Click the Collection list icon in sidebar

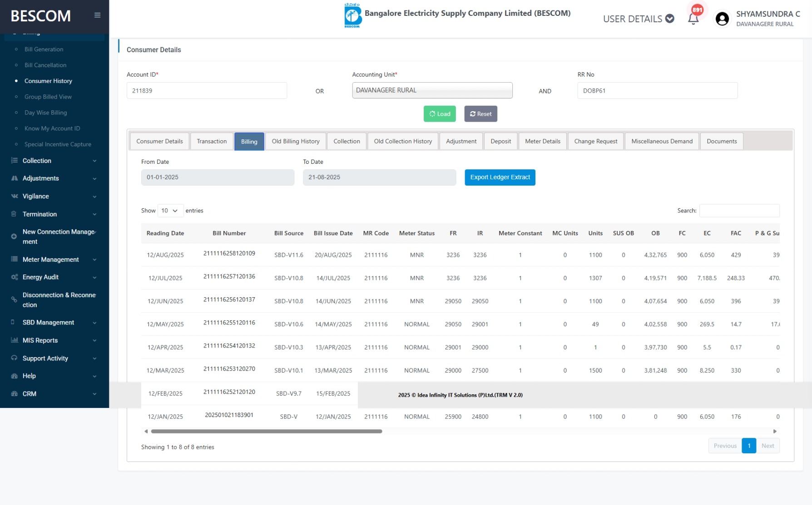[x=15, y=161]
